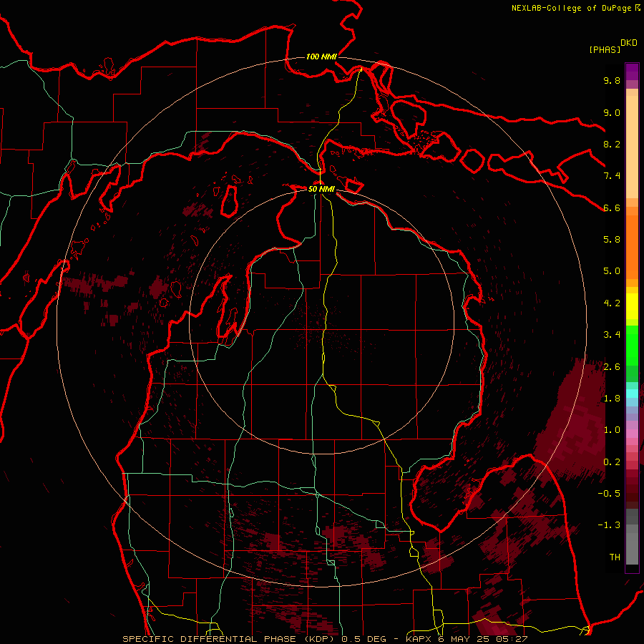This screenshot has width=644, height=644.
Task: Select the 2.6 scale value
Action: pos(612,367)
